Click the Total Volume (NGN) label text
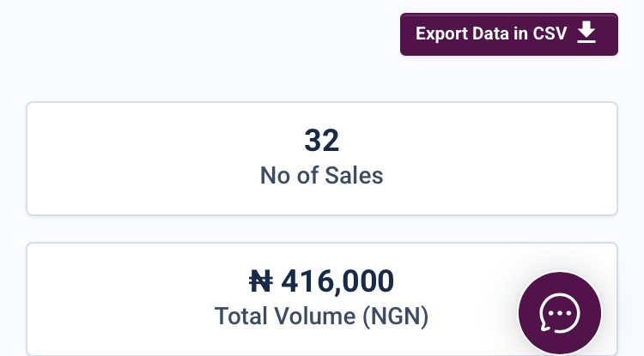 click(x=322, y=317)
